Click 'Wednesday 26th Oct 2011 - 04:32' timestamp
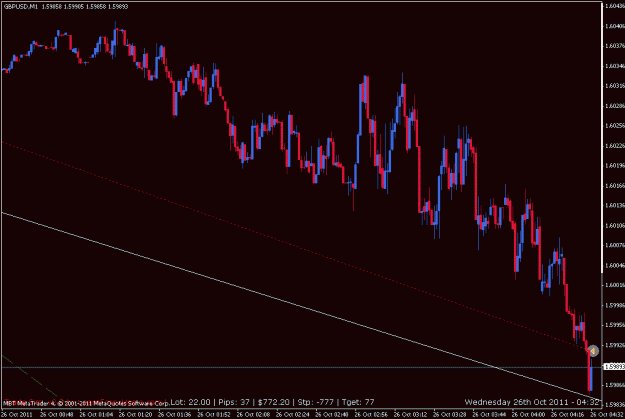Viewport: 625px width, 419px height. pos(532,402)
